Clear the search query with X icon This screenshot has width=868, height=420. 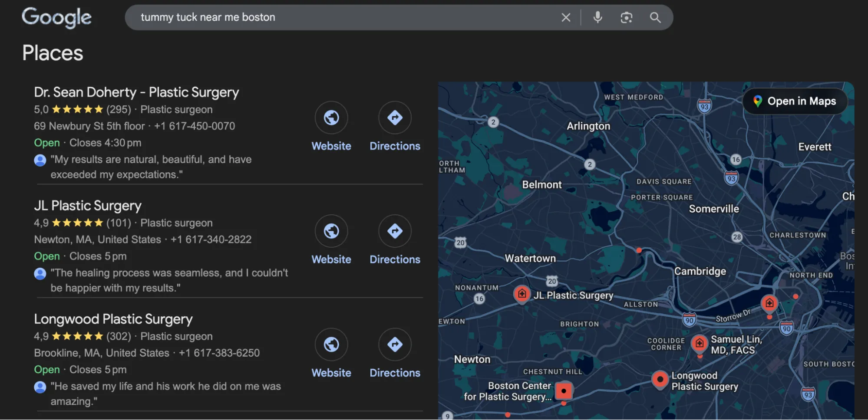(565, 17)
